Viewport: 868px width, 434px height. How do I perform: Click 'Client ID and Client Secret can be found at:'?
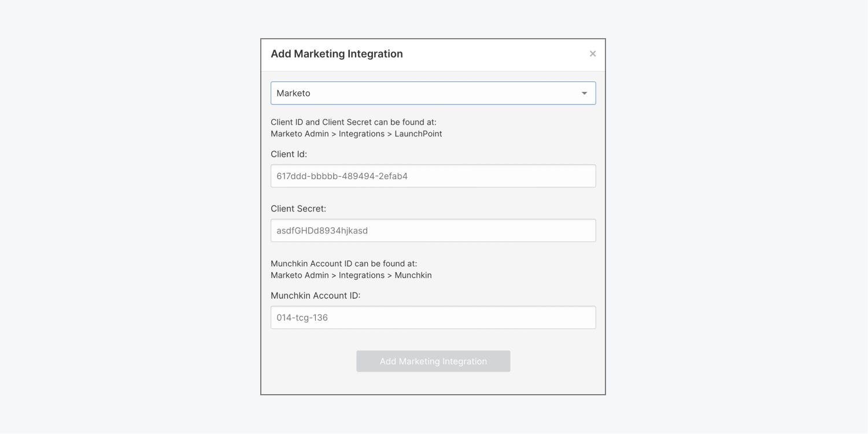click(x=353, y=122)
